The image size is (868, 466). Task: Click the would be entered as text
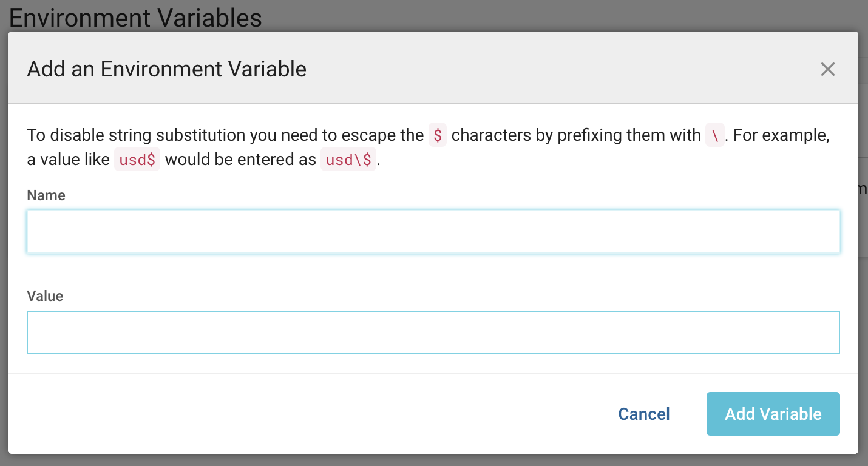point(240,160)
